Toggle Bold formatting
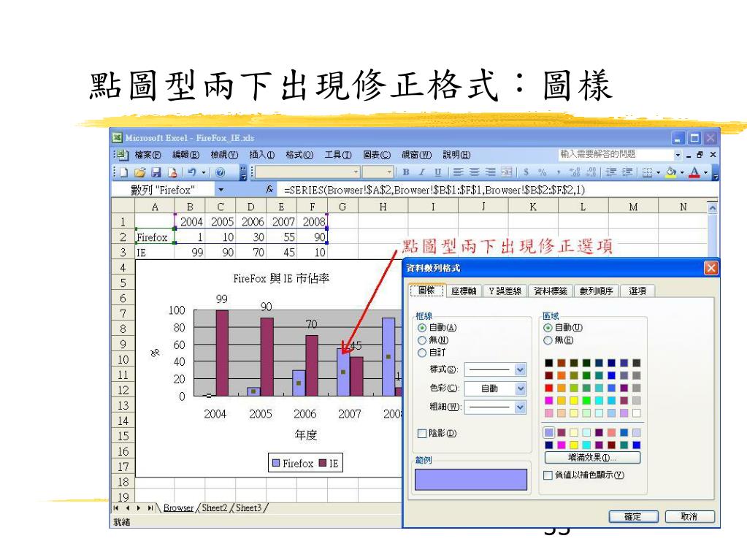 (406, 172)
